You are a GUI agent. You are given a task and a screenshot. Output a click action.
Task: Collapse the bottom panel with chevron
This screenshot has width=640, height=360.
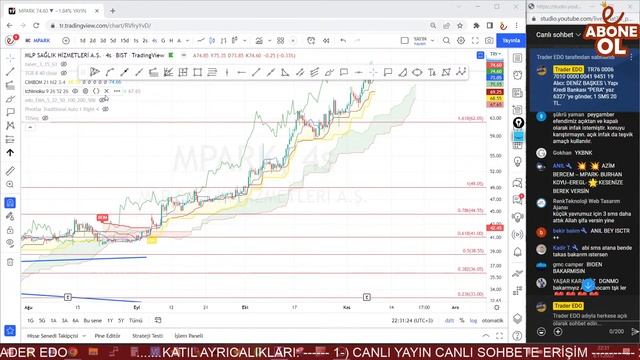click(486, 336)
